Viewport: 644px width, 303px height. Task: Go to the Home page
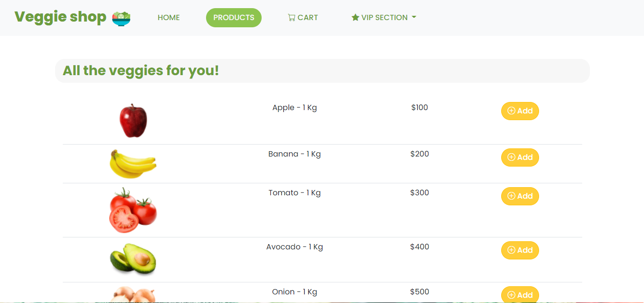(169, 18)
